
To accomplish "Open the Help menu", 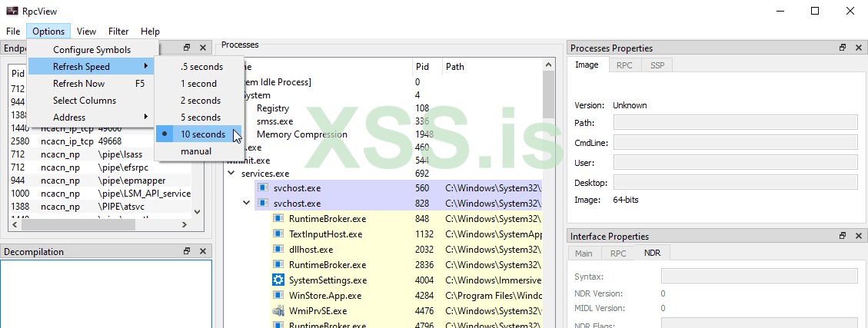I will 150,31.
